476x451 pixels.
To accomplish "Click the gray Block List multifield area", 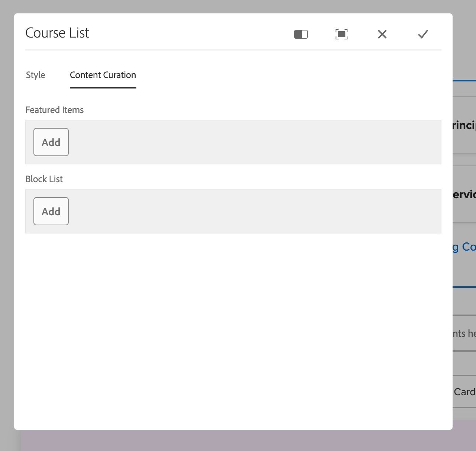I will 253,211.
